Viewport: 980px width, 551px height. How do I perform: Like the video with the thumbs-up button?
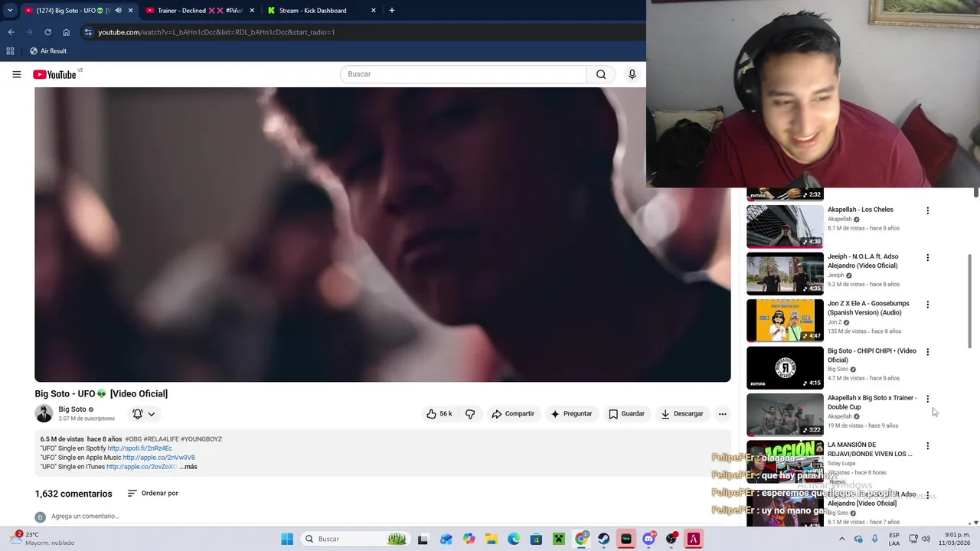[439, 414]
